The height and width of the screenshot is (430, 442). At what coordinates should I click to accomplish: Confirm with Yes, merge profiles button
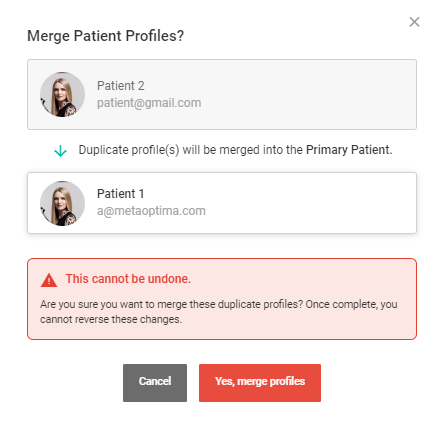click(x=260, y=383)
